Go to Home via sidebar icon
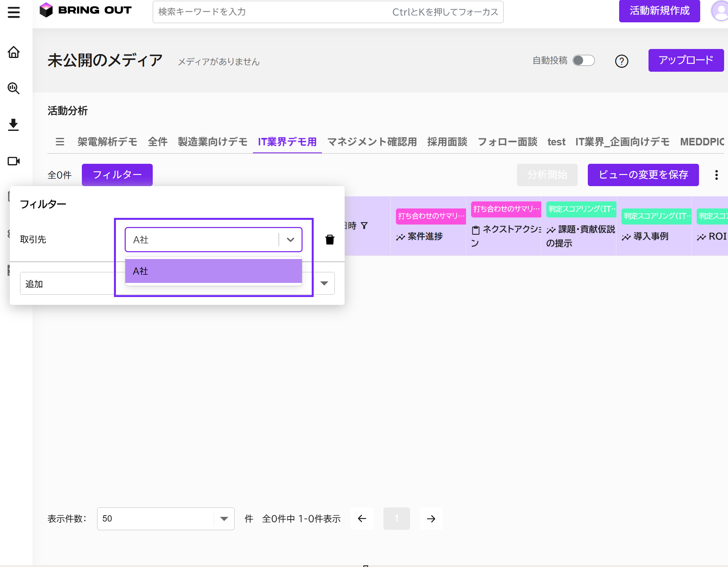Screen dimensions: 728x567 14,52
